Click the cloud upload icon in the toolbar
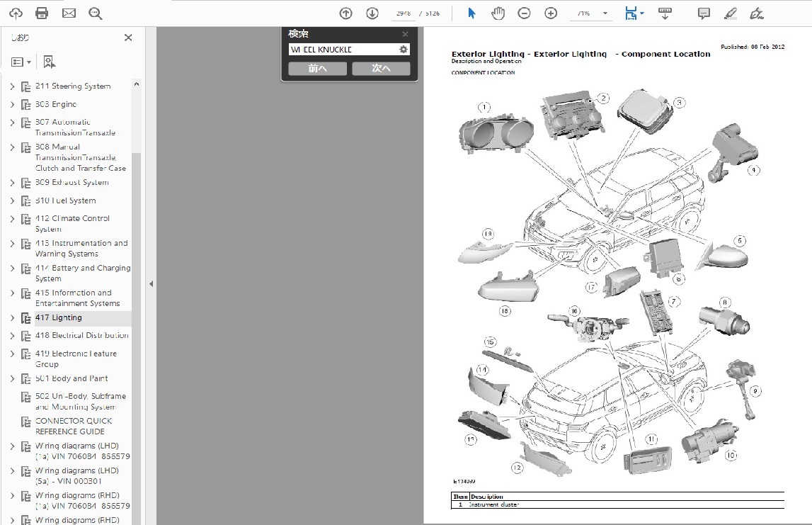Image resolution: width=812 pixels, height=525 pixels. tap(16, 13)
